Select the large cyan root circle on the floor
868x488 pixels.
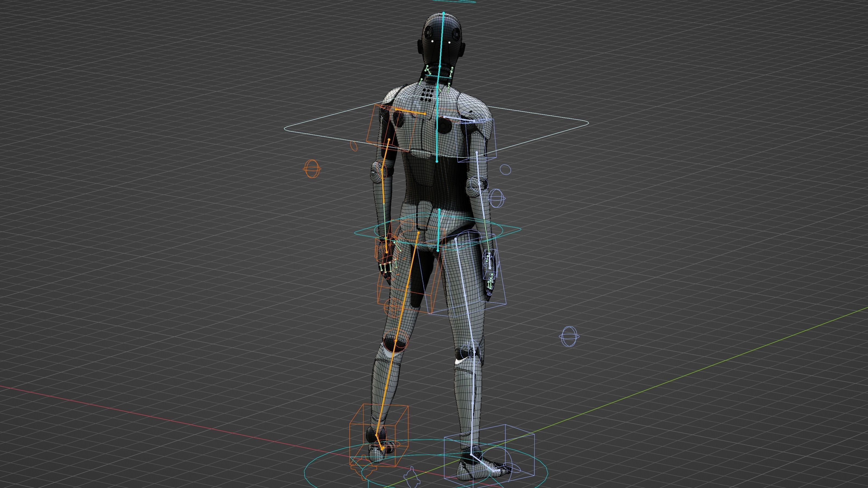[426, 464]
